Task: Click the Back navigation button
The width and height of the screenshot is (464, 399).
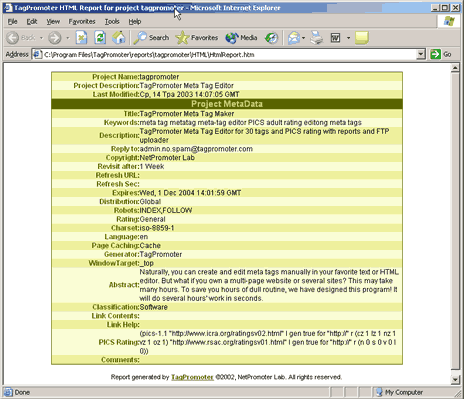Action: (x=21, y=38)
